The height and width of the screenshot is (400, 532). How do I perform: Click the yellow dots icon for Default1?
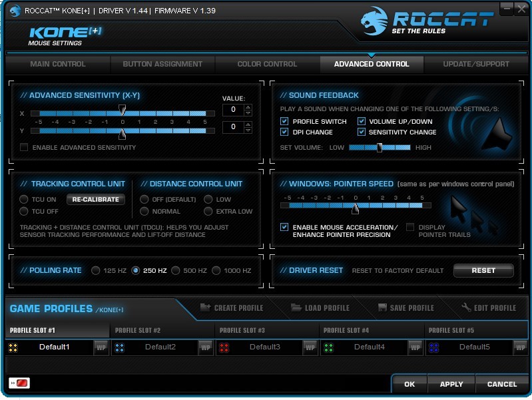point(13,347)
